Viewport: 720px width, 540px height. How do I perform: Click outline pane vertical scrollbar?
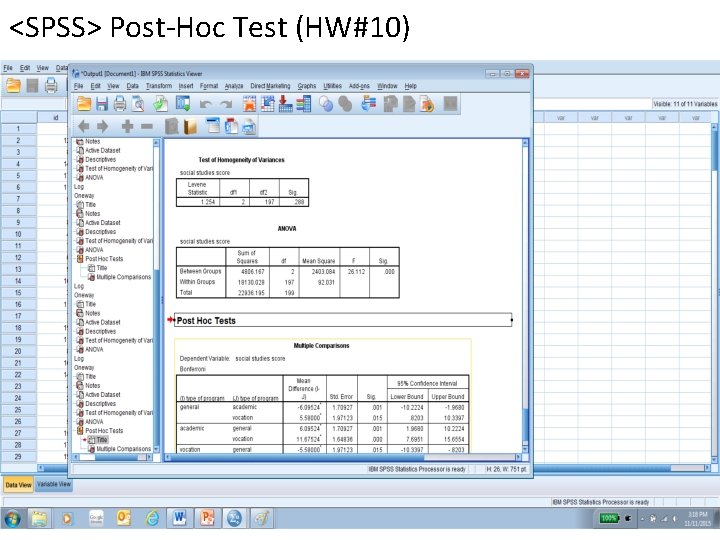tap(156, 296)
